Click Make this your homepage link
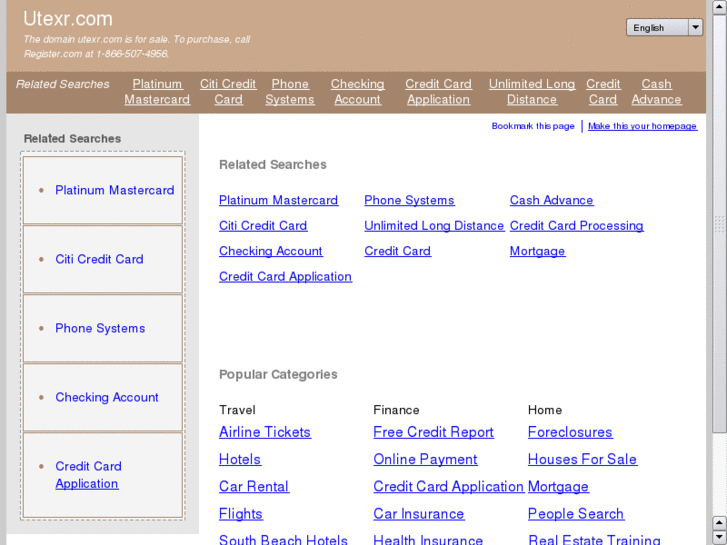This screenshot has height=545, width=727. 642,126
